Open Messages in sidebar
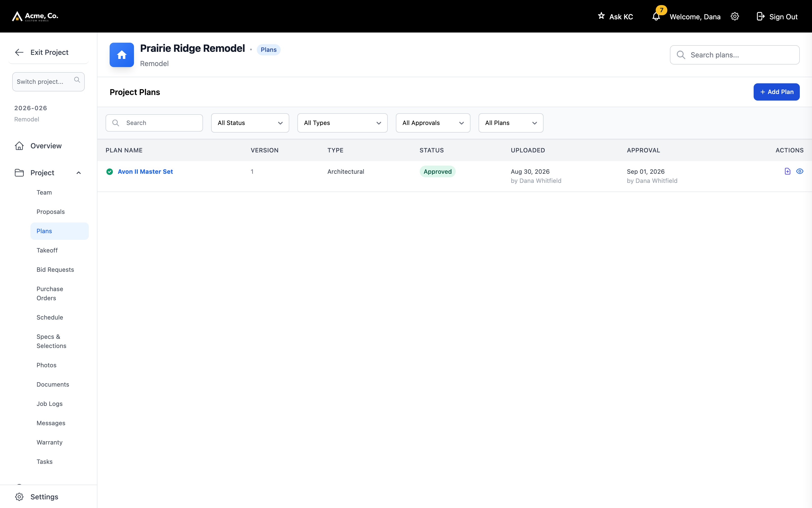This screenshot has height=508, width=812. click(51, 423)
